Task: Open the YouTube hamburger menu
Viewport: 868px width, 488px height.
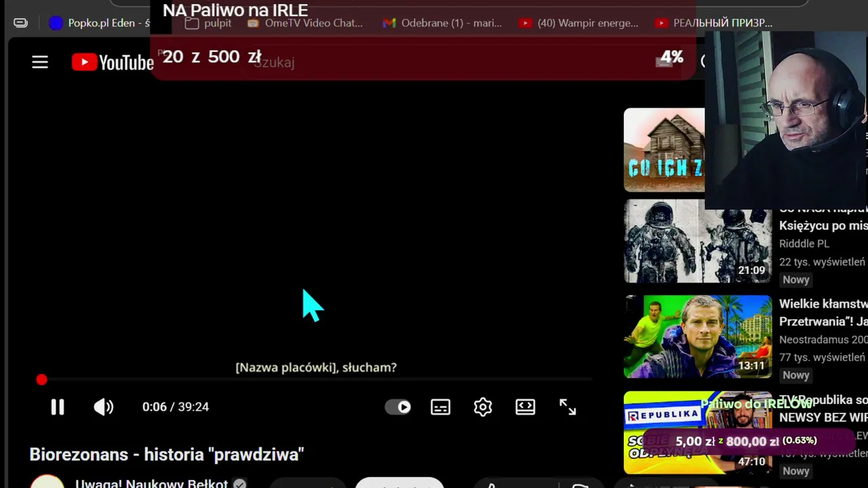Action: tap(40, 62)
